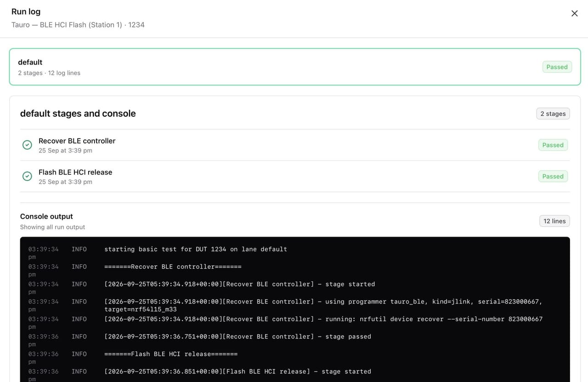Screen dimensions: 588x382
Task: Click the Console output heading
Action: (x=46, y=216)
